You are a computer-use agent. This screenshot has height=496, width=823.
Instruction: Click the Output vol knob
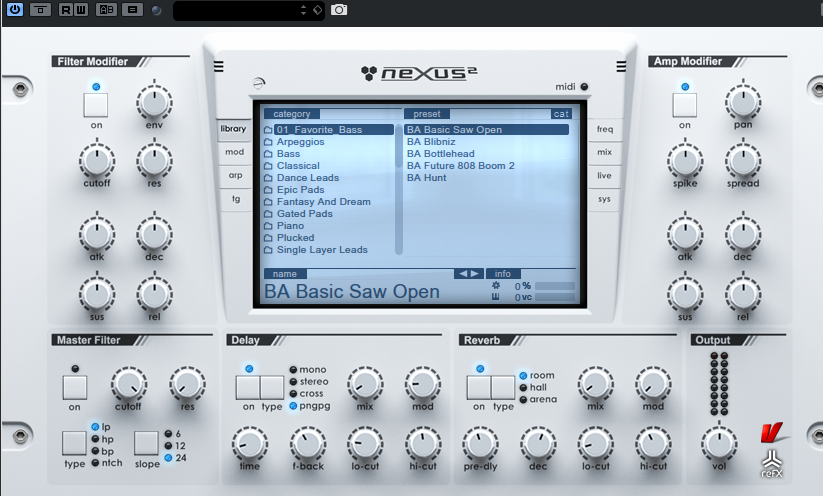719,444
